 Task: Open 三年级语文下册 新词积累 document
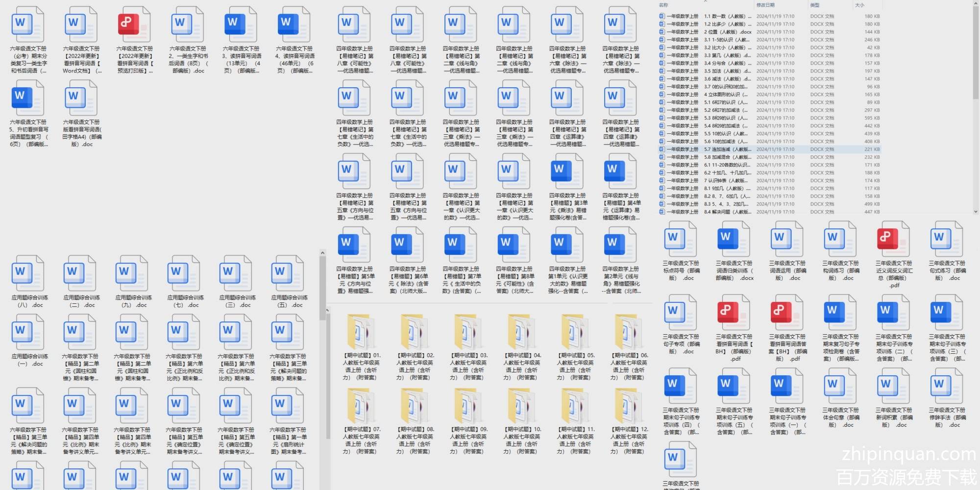pyautogui.click(x=894, y=387)
